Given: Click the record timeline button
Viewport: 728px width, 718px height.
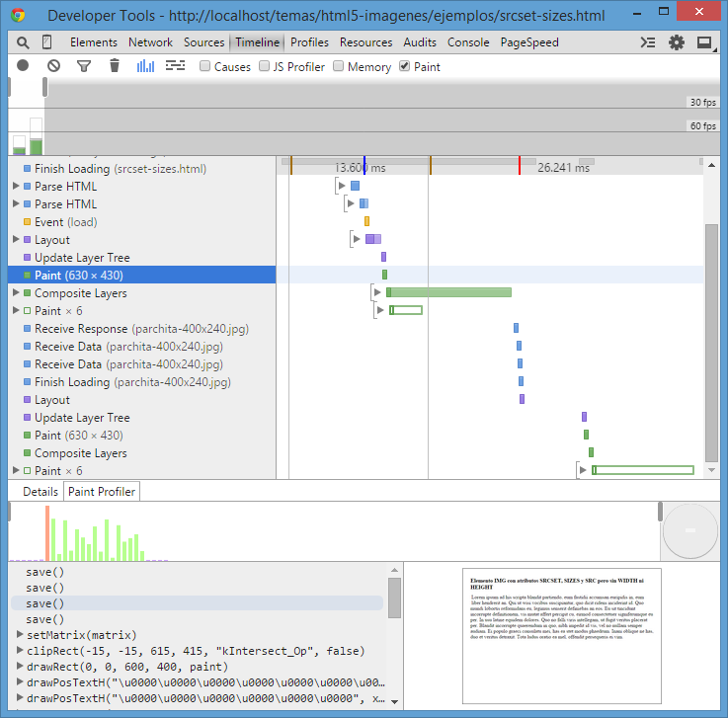Looking at the screenshot, I should (x=23, y=66).
